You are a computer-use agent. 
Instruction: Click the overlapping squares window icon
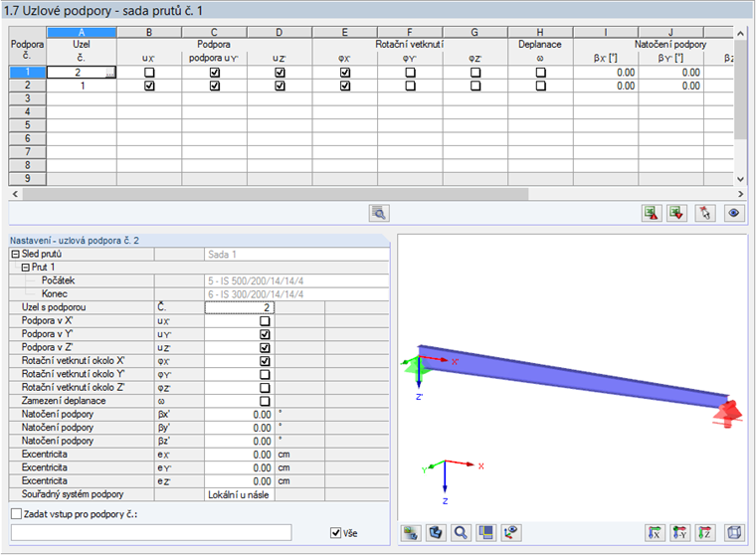(486, 533)
